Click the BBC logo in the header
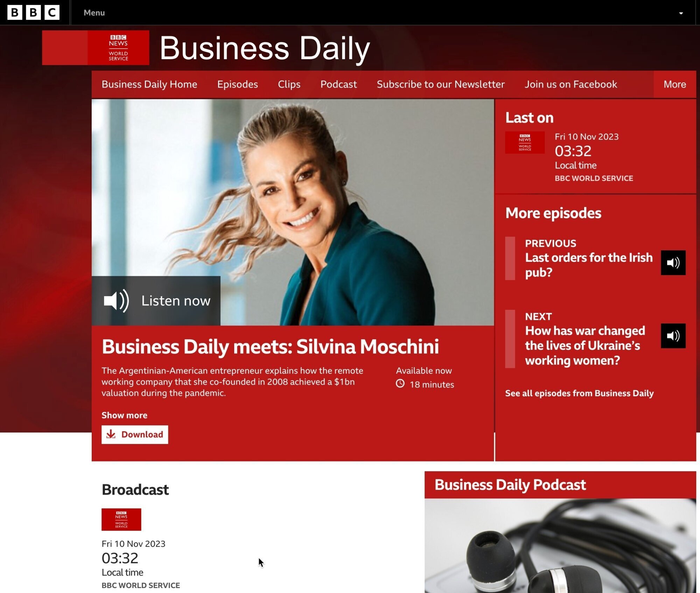 (x=33, y=13)
